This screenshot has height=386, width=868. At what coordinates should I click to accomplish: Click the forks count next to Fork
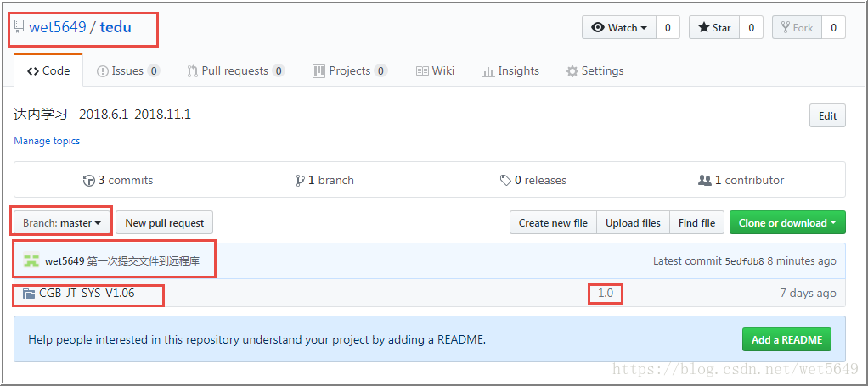point(834,28)
